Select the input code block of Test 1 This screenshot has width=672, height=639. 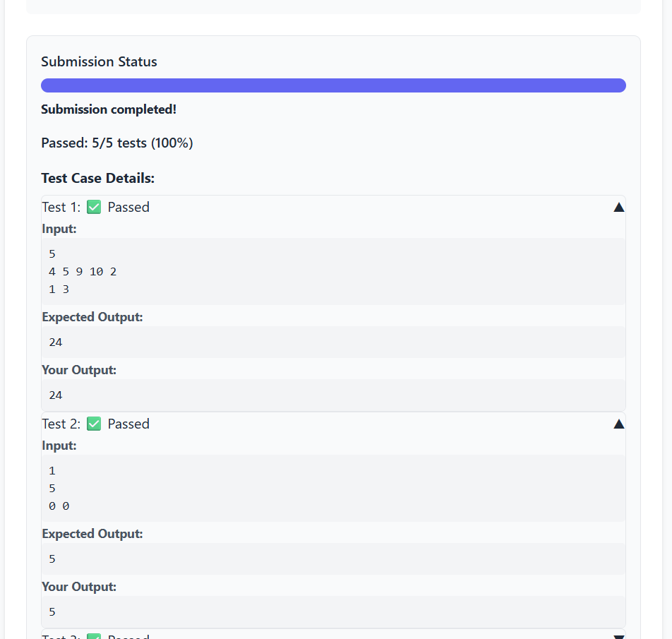click(333, 271)
